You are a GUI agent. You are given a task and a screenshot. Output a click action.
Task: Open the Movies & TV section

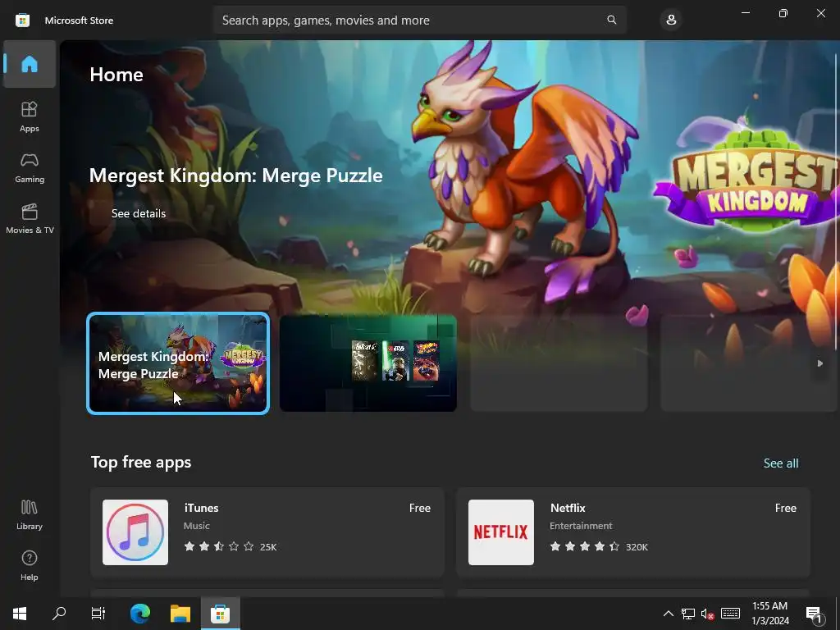click(x=30, y=218)
